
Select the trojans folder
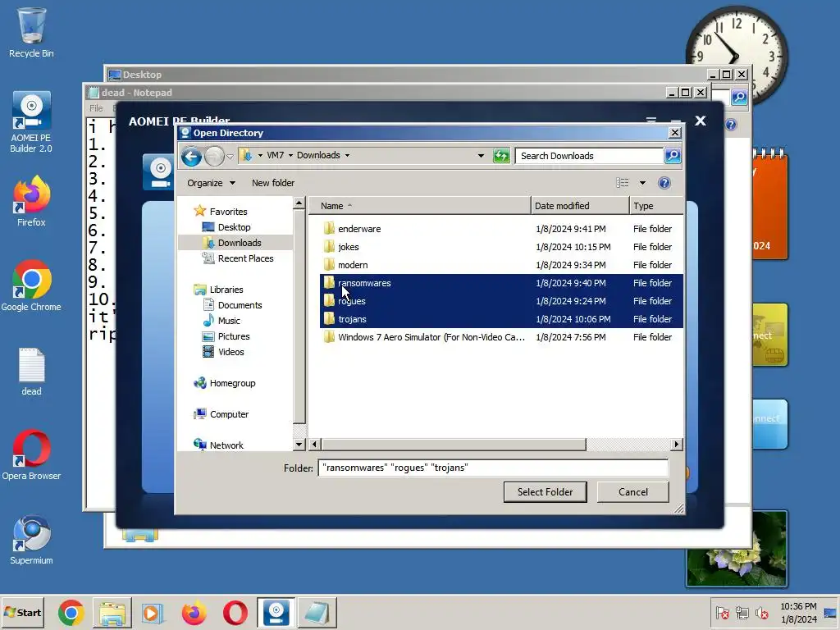tap(501, 319)
